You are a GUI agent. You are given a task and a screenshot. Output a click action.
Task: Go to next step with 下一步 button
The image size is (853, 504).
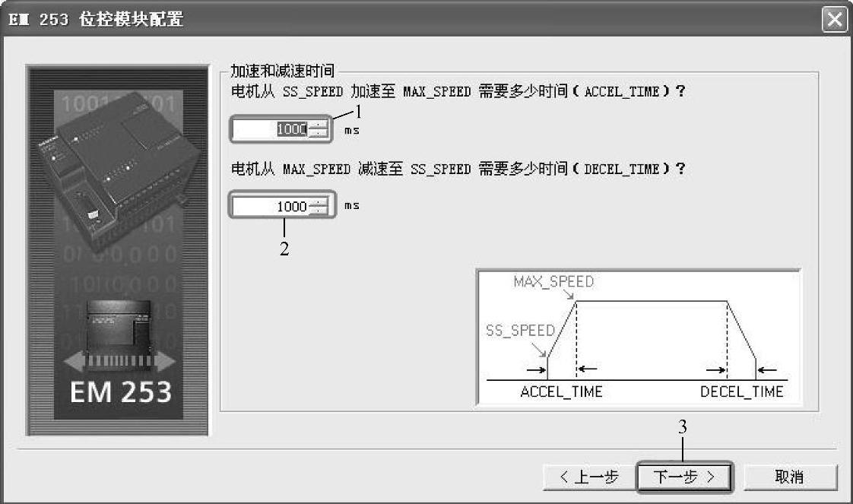[x=684, y=477]
